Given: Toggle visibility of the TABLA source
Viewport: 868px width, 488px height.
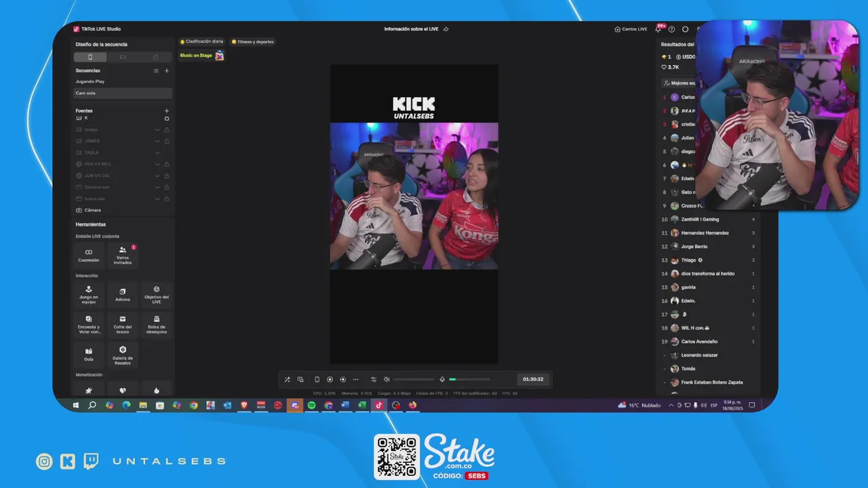Looking at the screenshot, I should tap(157, 152).
